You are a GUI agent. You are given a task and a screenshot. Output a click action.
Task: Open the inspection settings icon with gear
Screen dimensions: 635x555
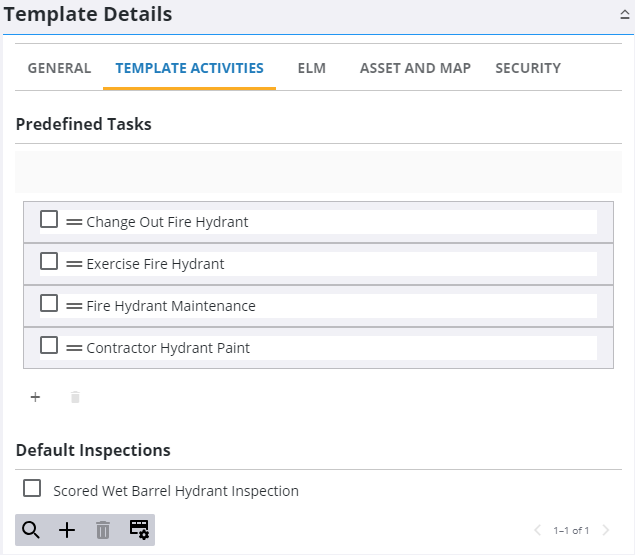tap(139, 530)
